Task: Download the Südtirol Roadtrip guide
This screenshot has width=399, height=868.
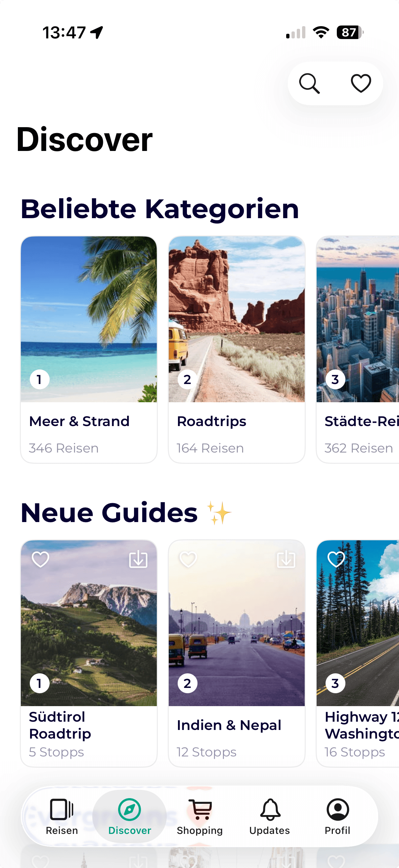Action: [138, 559]
